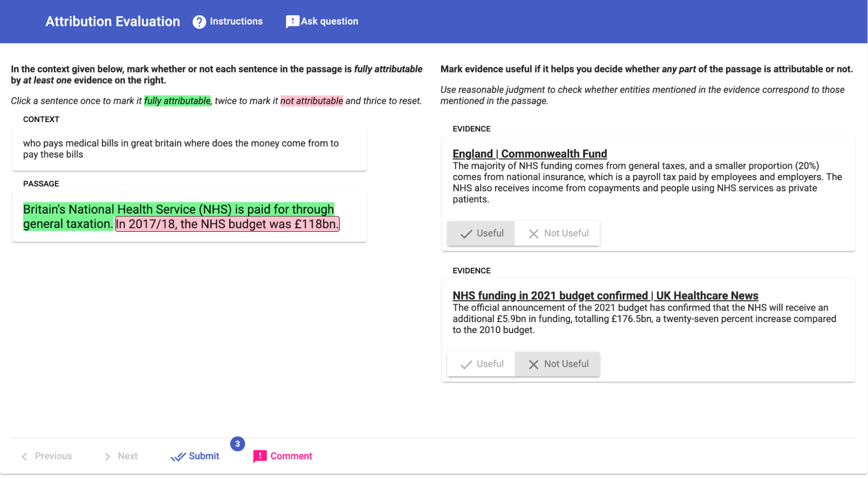The height and width of the screenshot is (478, 868).
Task: Click the Submit double-checkmark icon
Action: coord(178,456)
